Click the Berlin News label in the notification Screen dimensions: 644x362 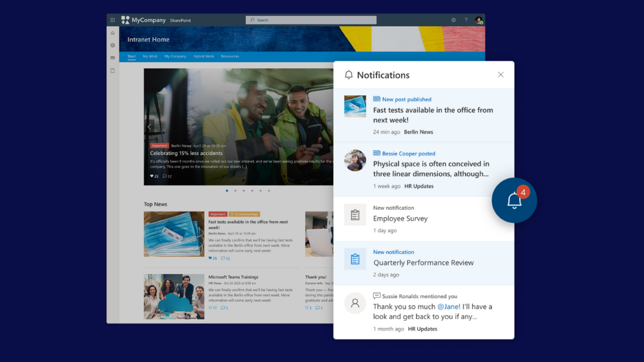pyautogui.click(x=419, y=132)
